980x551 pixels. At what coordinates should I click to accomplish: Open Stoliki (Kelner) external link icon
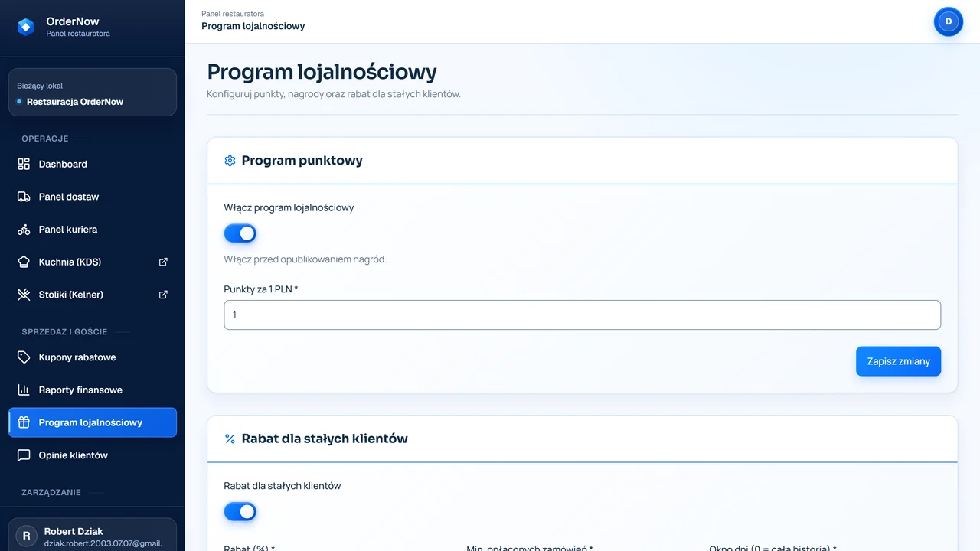(163, 295)
